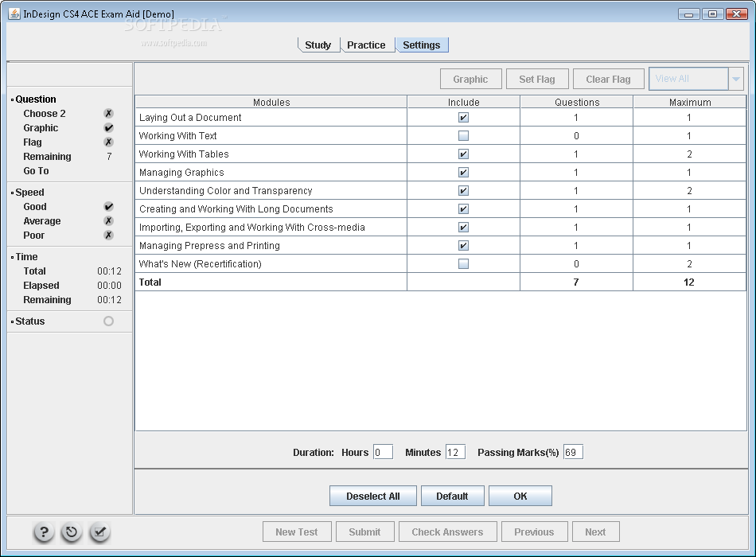Click Total time label in the Time section

[35, 271]
